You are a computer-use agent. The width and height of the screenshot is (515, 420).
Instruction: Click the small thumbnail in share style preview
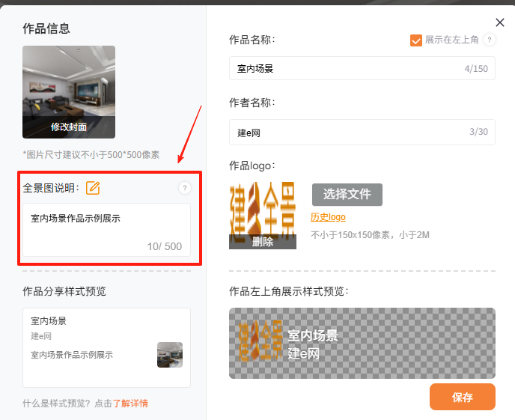[169, 355]
